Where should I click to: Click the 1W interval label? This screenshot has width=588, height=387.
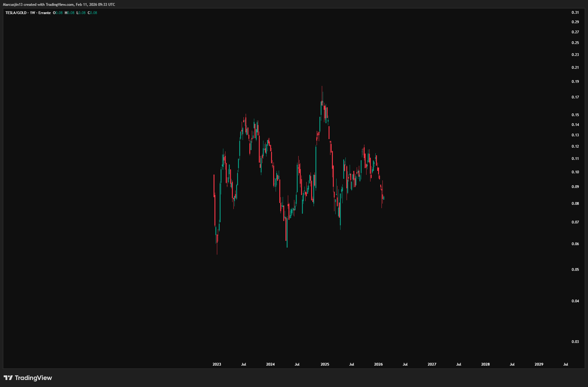[32, 13]
